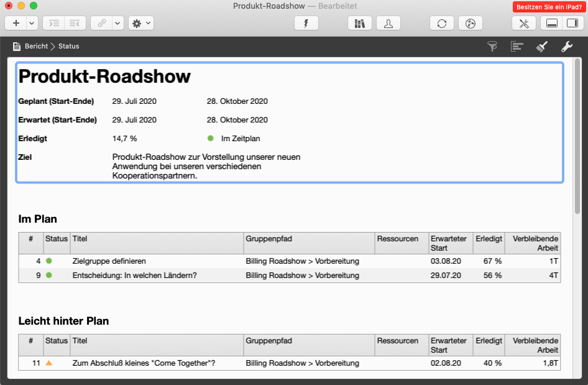Click the outline view icon next to the filter

[517, 46]
